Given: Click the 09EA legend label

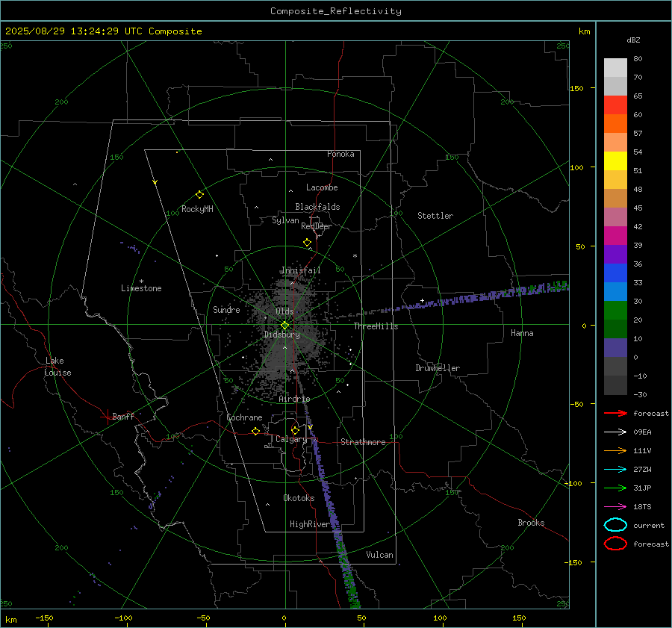Looking at the screenshot, I should 642,432.
